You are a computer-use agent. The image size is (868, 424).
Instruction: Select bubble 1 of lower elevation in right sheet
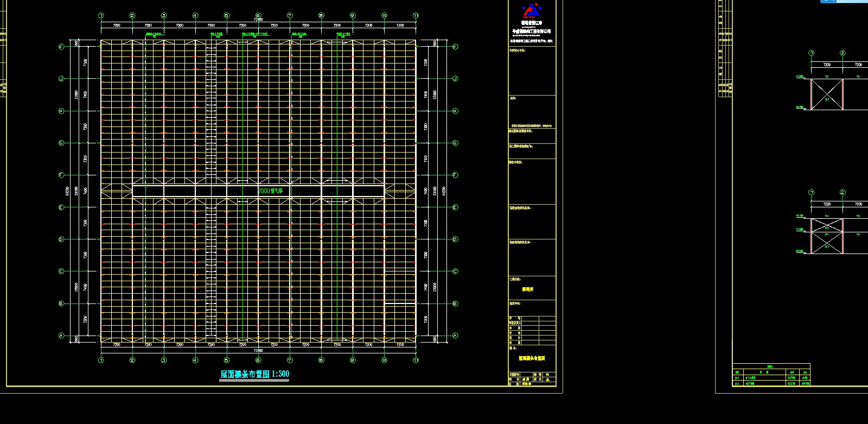[x=812, y=192]
